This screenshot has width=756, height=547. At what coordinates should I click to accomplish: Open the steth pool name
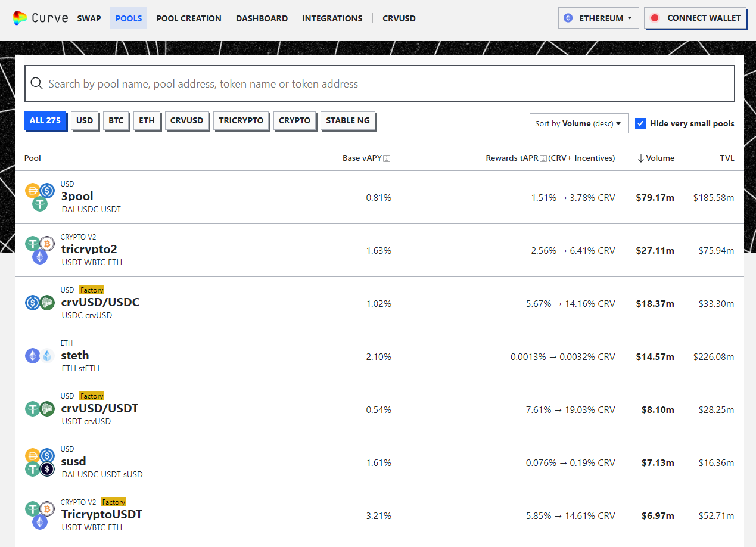[75, 356]
